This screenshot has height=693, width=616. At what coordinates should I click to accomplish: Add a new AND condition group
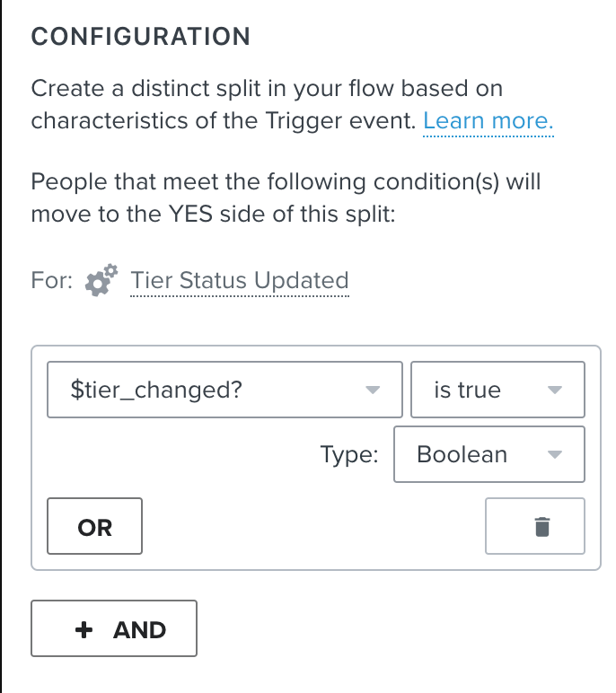point(114,628)
